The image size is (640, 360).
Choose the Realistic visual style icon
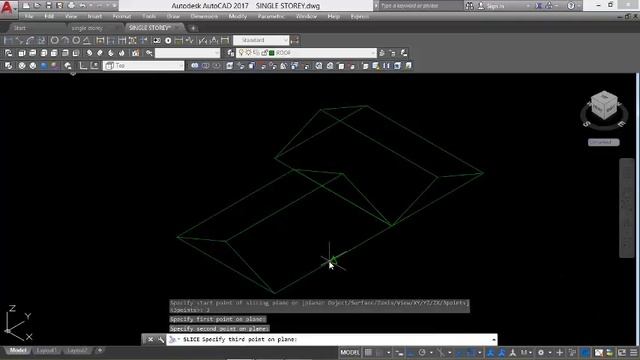click(x=44, y=66)
